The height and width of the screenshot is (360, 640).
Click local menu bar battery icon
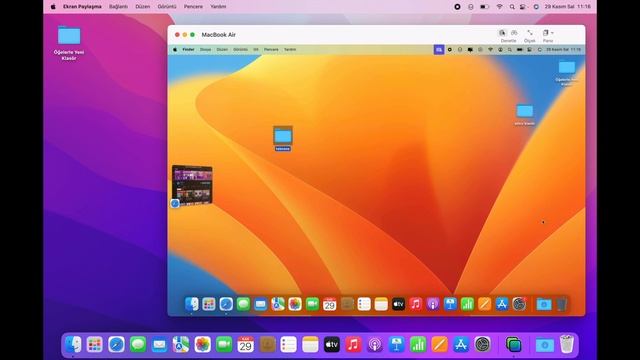484,7
